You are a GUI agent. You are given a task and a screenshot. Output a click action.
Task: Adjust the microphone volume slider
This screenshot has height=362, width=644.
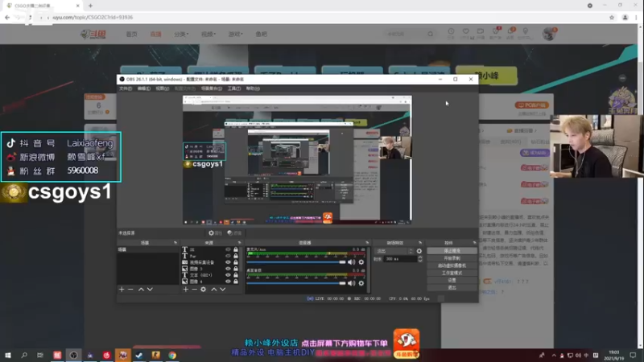point(295,262)
